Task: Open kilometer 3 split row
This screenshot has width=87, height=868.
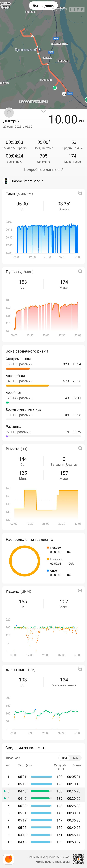Action: pyautogui.click(x=43, y=791)
